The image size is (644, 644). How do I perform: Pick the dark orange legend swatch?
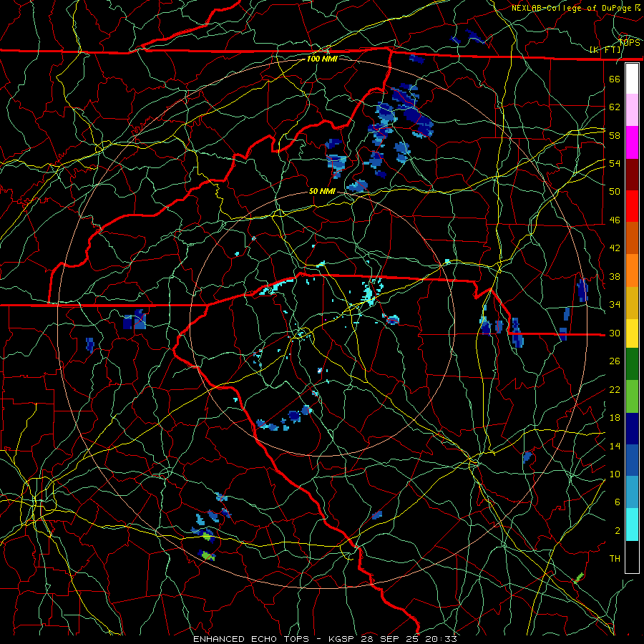(632, 238)
